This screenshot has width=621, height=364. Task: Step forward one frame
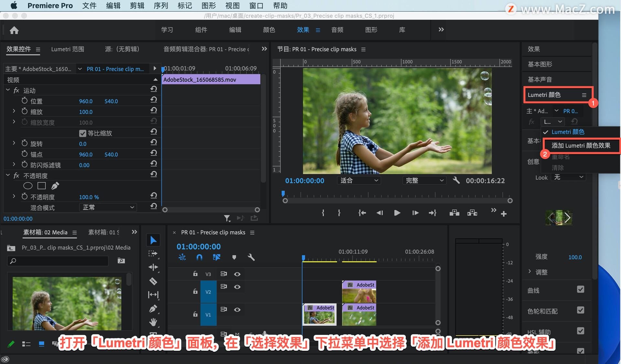tap(415, 213)
